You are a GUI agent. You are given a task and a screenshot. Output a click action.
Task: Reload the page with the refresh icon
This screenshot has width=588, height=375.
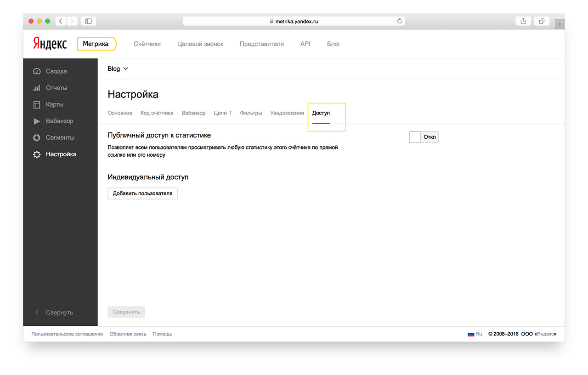[x=399, y=21]
